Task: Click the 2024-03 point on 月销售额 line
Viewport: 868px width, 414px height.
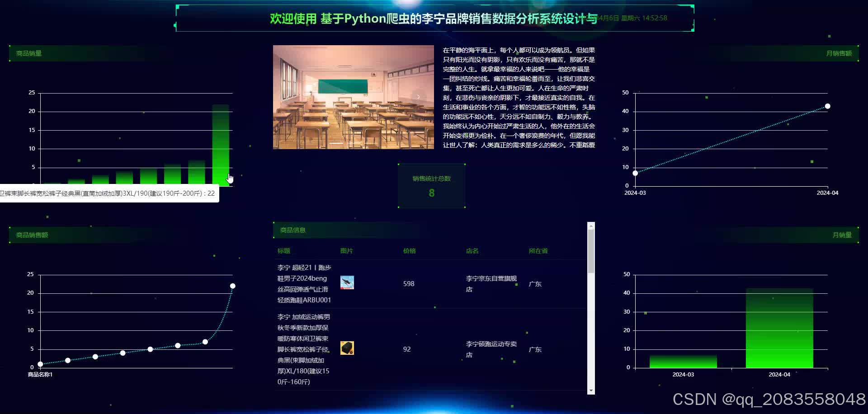Action: tap(635, 173)
